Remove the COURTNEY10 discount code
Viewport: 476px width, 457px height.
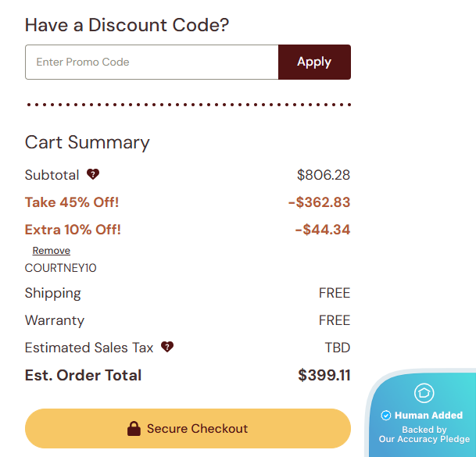[51, 251]
